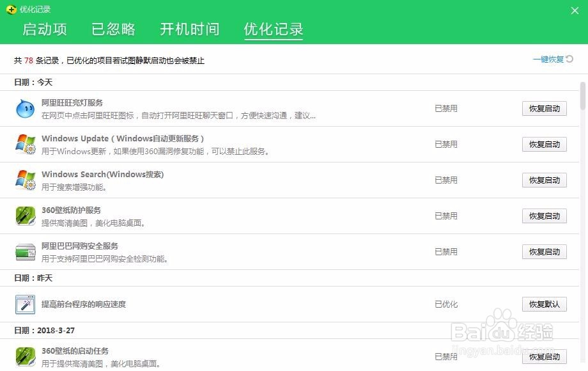
Task: Click the Windows Search service icon
Action: (26, 180)
